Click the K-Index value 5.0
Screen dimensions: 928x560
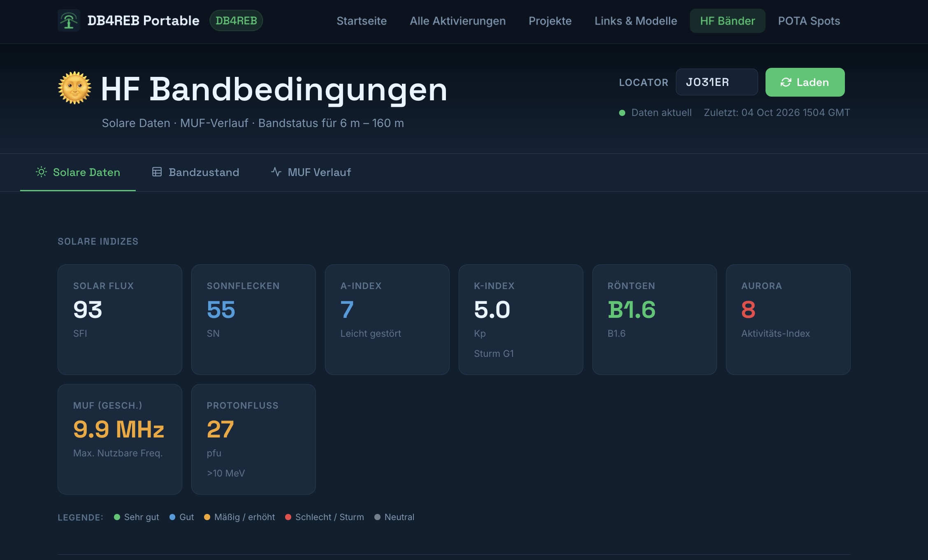point(492,310)
